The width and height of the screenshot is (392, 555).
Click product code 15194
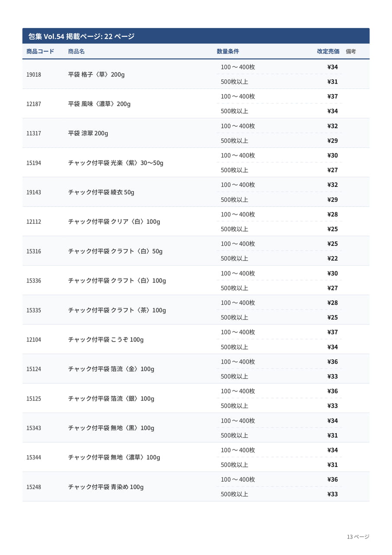[34, 163]
